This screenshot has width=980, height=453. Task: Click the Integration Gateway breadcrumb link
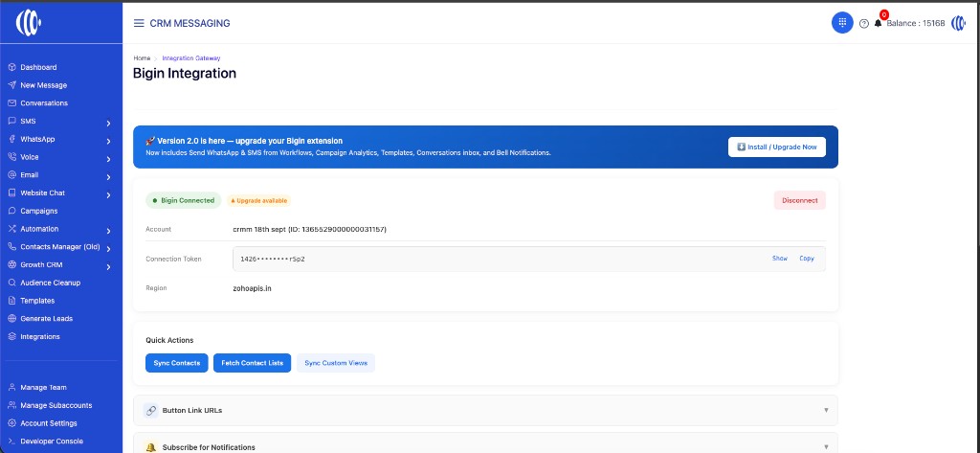191,58
